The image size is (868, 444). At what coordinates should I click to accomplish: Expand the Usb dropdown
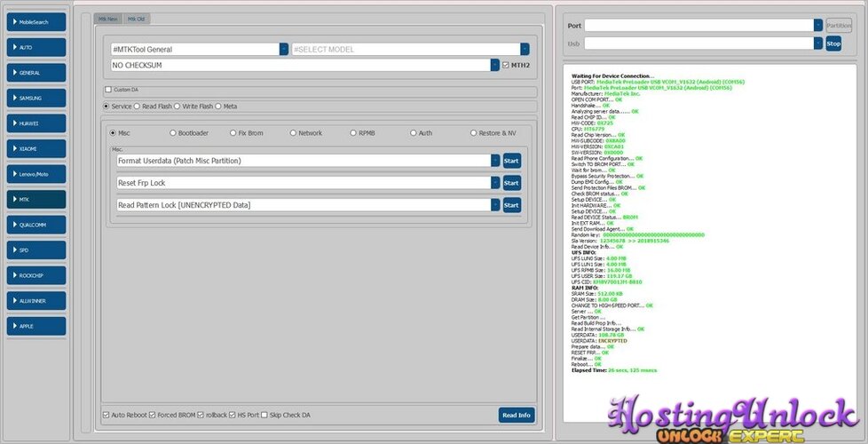point(817,44)
